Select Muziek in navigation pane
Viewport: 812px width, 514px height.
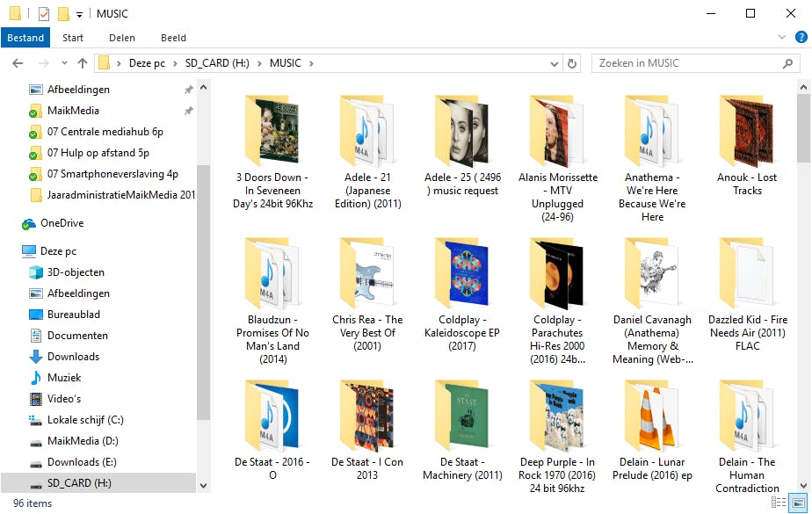[63, 378]
